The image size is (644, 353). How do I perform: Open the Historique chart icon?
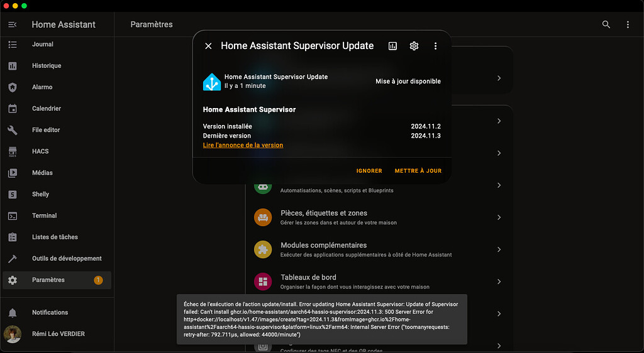(x=13, y=65)
